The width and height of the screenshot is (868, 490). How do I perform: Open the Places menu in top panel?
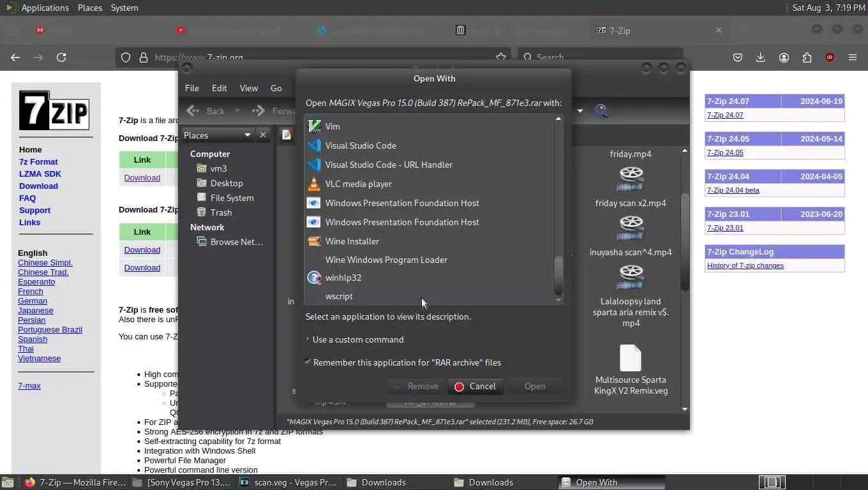(x=90, y=8)
